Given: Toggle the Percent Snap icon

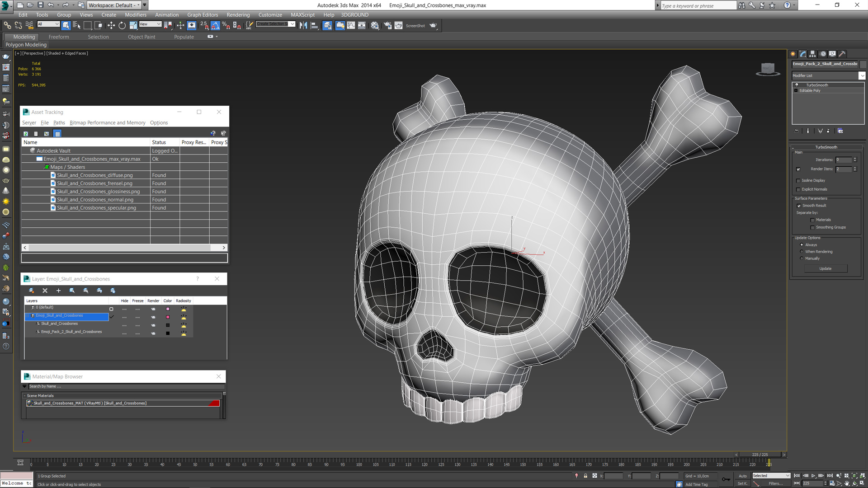Looking at the screenshot, I should [x=226, y=25].
